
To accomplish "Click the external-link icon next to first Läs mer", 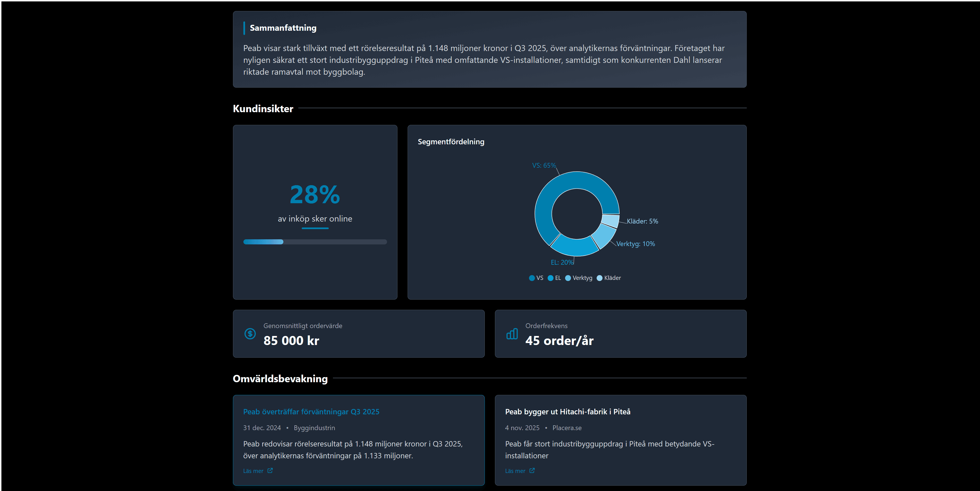I will click(270, 471).
